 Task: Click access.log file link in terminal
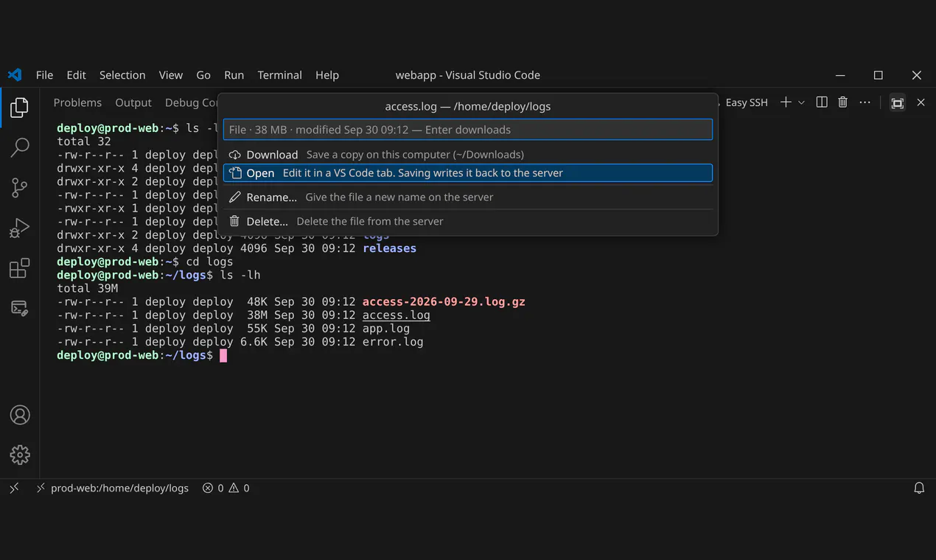tap(396, 315)
